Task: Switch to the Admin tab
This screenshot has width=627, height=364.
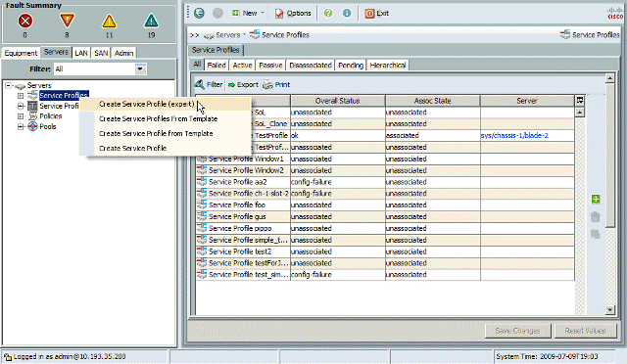Action: pyautogui.click(x=124, y=53)
